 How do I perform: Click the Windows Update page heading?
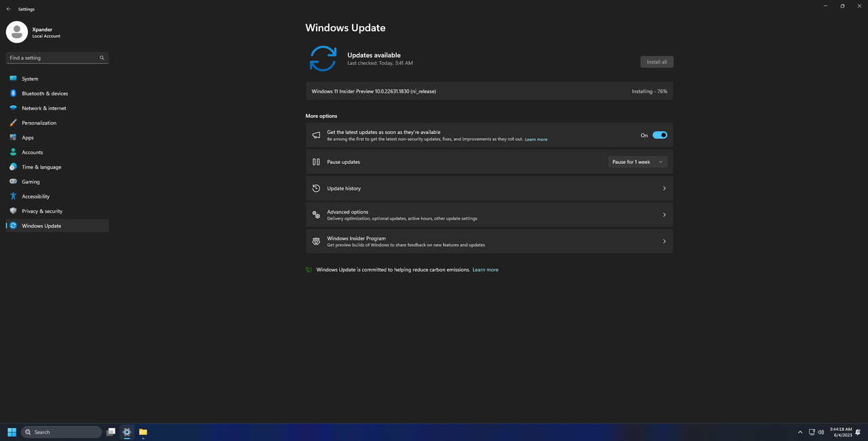pyautogui.click(x=345, y=28)
